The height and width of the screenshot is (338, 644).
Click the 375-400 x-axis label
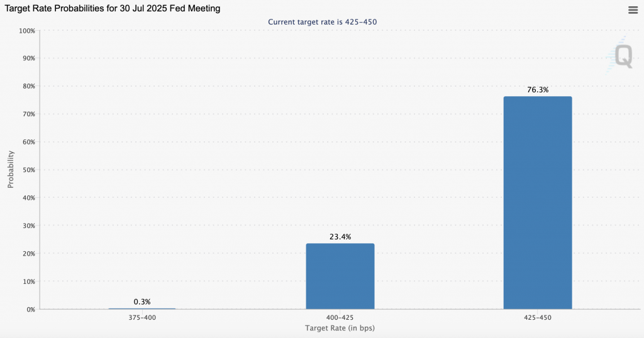(x=142, y=319)
